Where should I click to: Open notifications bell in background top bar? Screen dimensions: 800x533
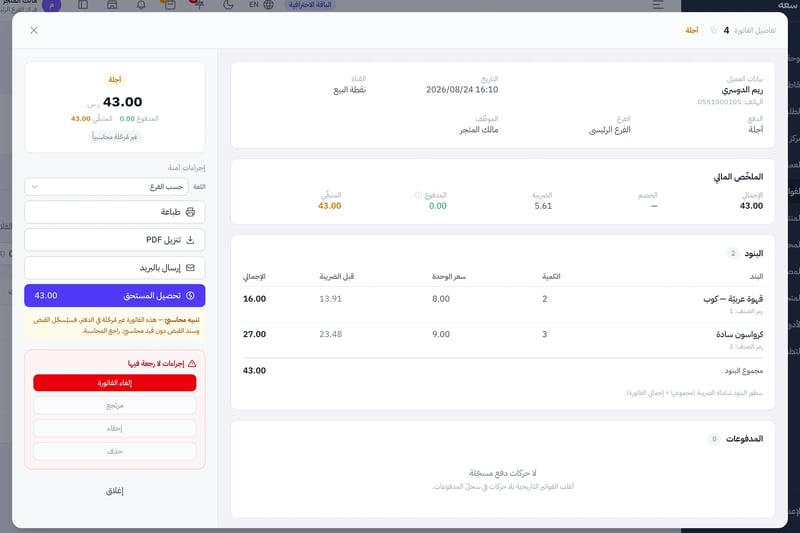pyautogui.click(x=141, y=5)
